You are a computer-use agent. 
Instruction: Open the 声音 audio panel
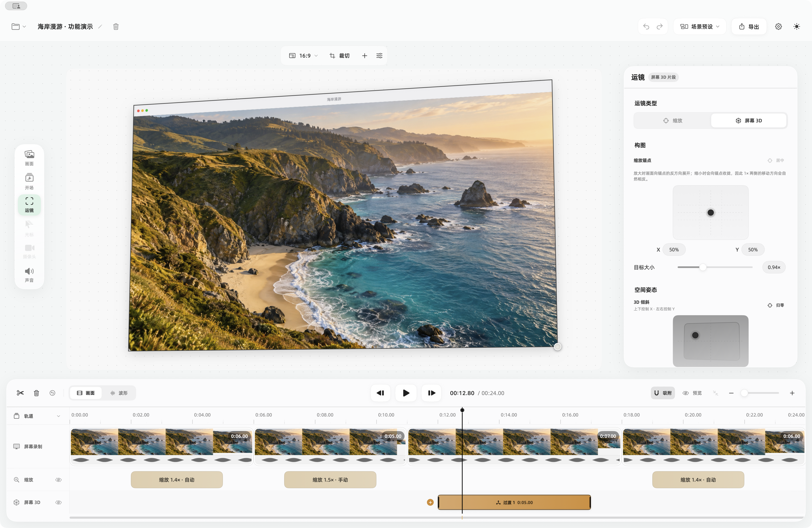tap(29, 275)
